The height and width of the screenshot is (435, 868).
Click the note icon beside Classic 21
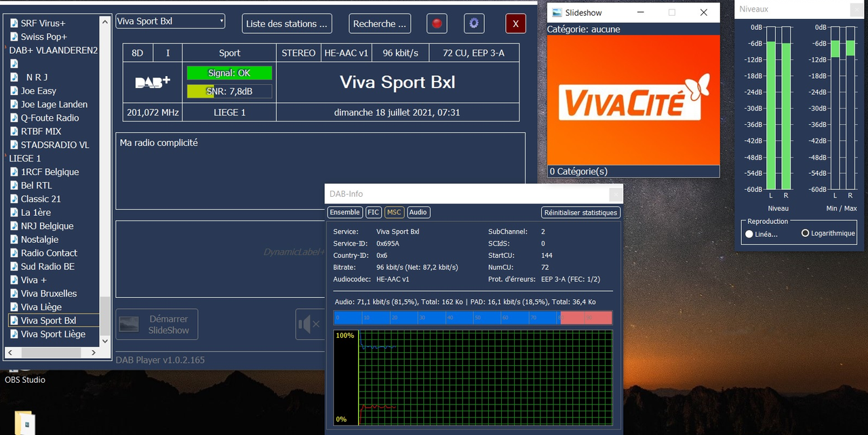click(x=14, y=200)
